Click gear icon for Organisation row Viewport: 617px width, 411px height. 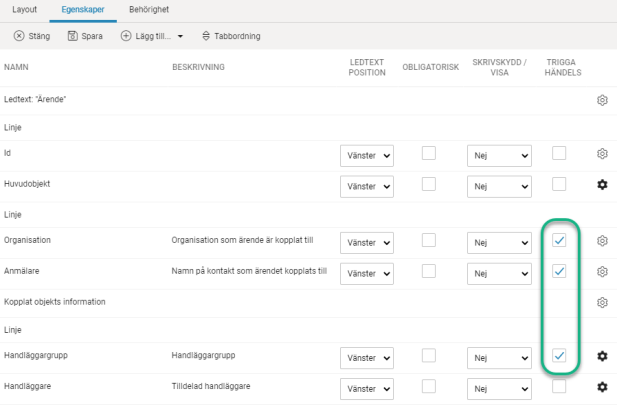(602, 241)
